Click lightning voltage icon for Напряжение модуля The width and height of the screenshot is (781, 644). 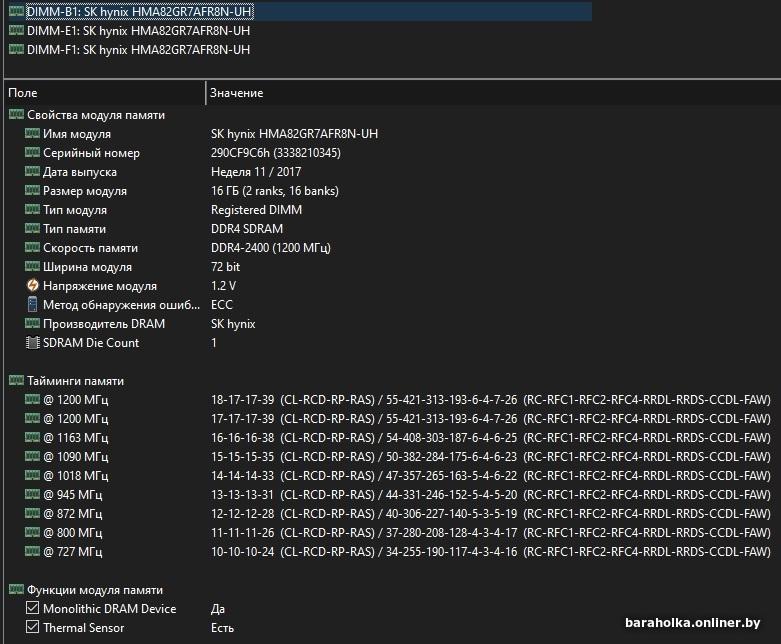coord(32,285)
